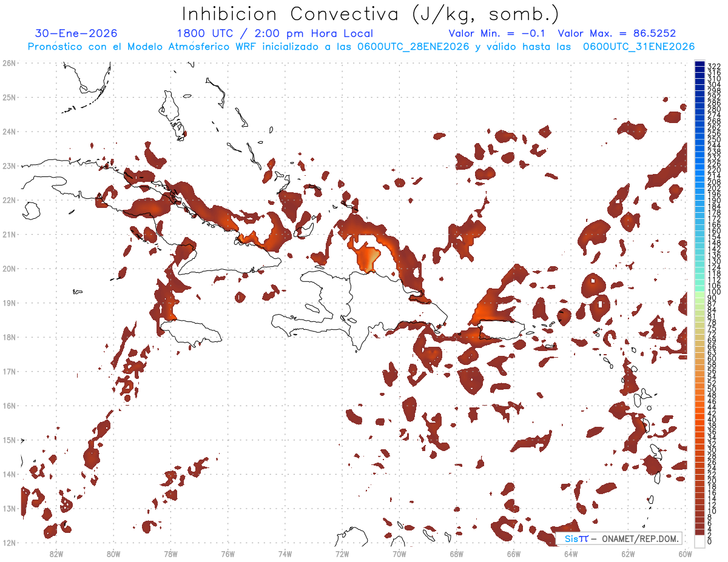Click the SisTT - ONAMET/REP.DOM. logo box
This screenshot has width=728, height=562.
(618, 538)
